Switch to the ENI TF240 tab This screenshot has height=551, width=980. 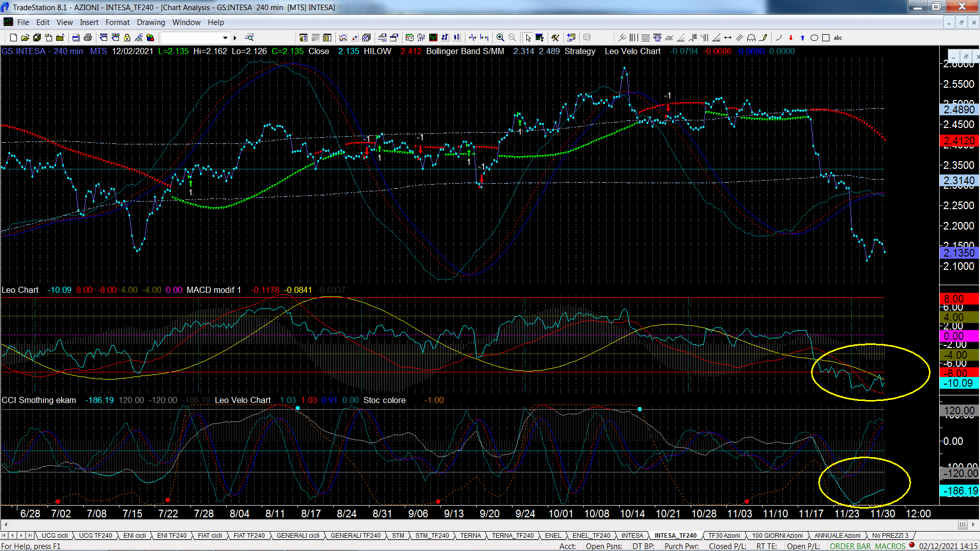pos(171,535)
